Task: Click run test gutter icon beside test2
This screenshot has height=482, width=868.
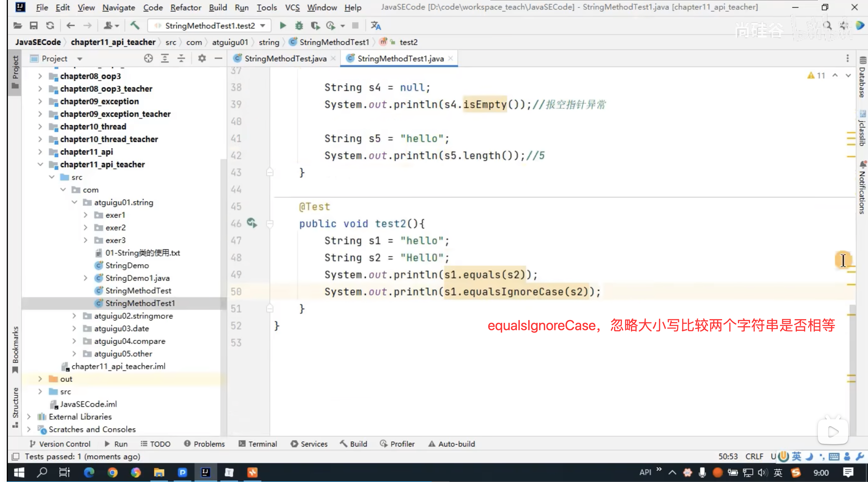Action: [252, 223]
